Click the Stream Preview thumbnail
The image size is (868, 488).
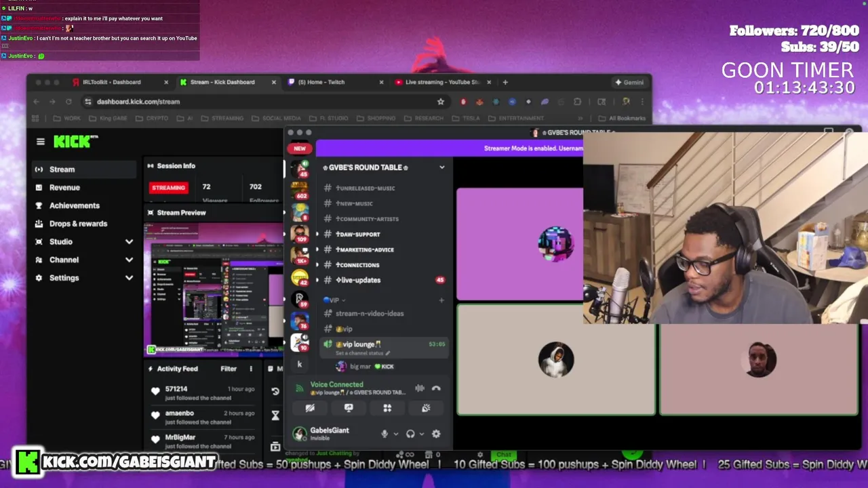coord(214,289)
